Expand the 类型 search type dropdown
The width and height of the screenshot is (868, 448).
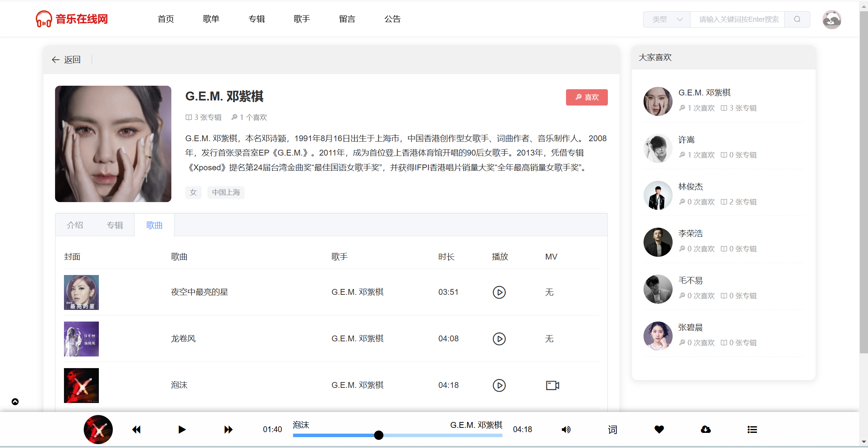667,19
